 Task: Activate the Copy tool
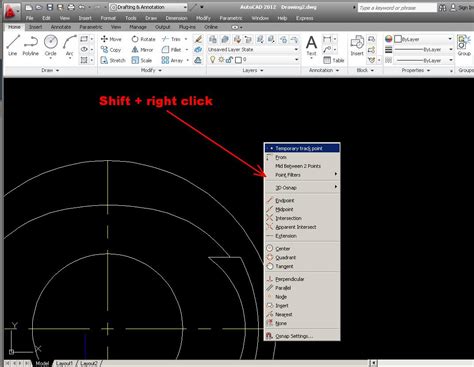[111, 50]
